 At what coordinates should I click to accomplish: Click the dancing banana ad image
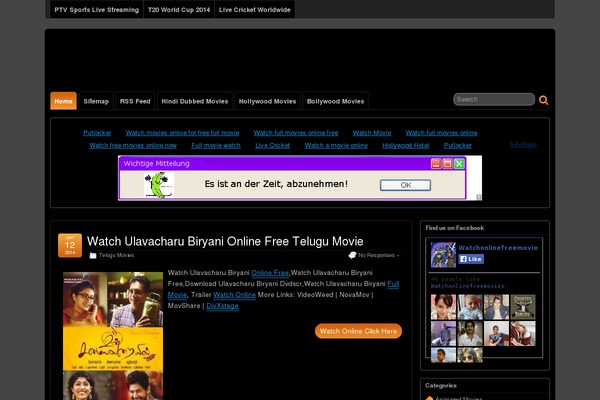(x=159, y=185)
